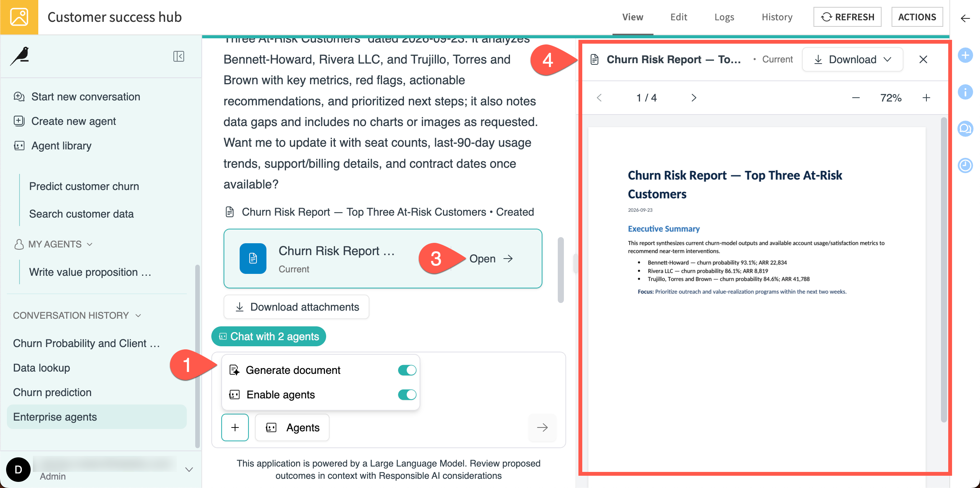Go to next page of the document

694,98
